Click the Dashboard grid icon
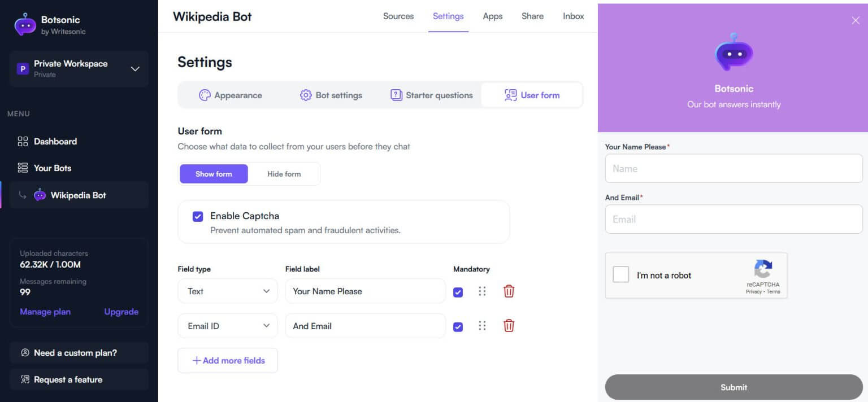Screen dimensions: 868x402 (23, 141)
